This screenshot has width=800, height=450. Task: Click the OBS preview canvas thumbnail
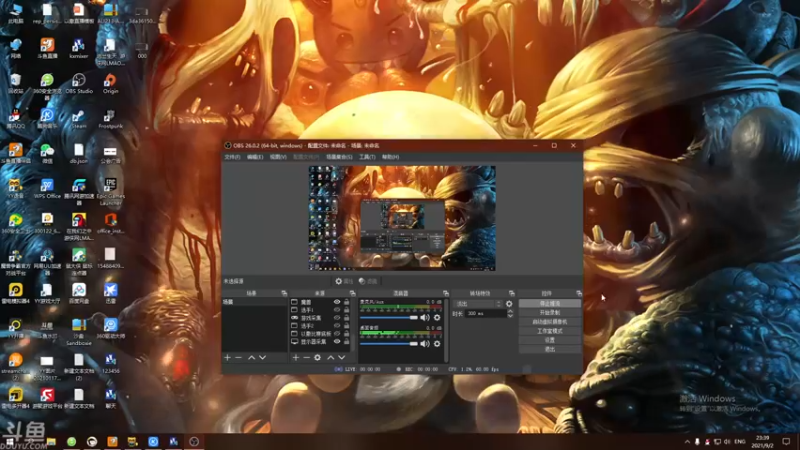point(402,218)
